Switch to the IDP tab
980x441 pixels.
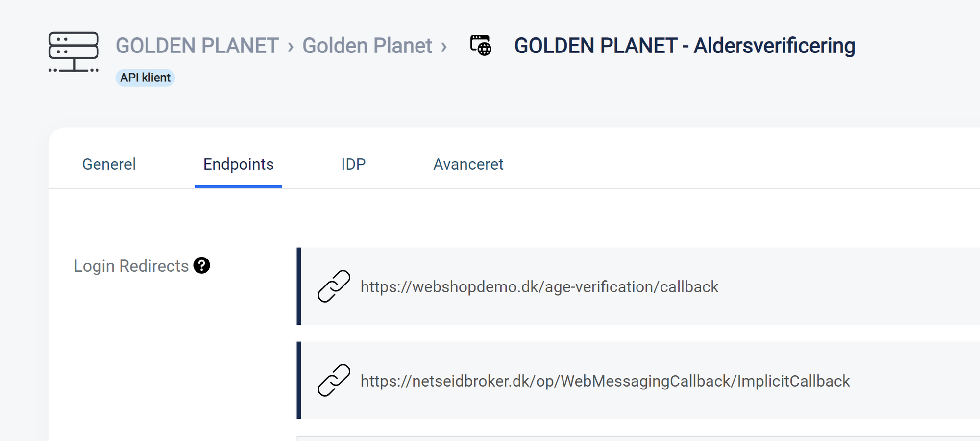[353, 164]
